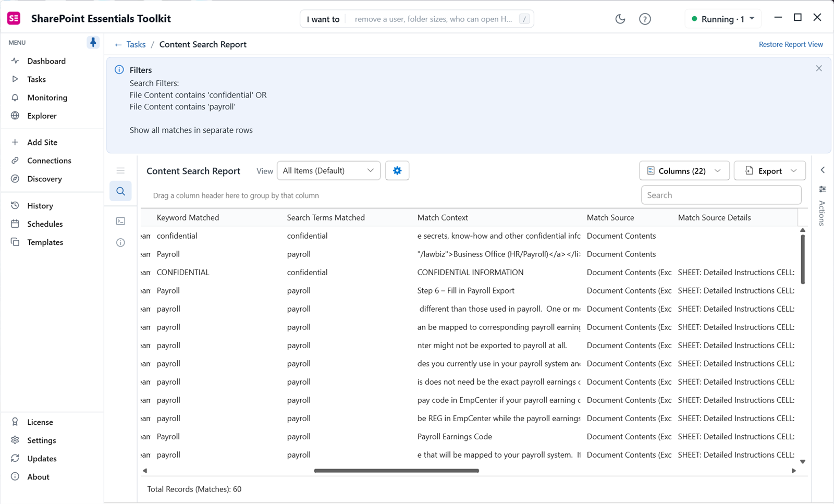834x504 pixels.
Task: Open the All Items view dropdown
Action: point(328,170)
